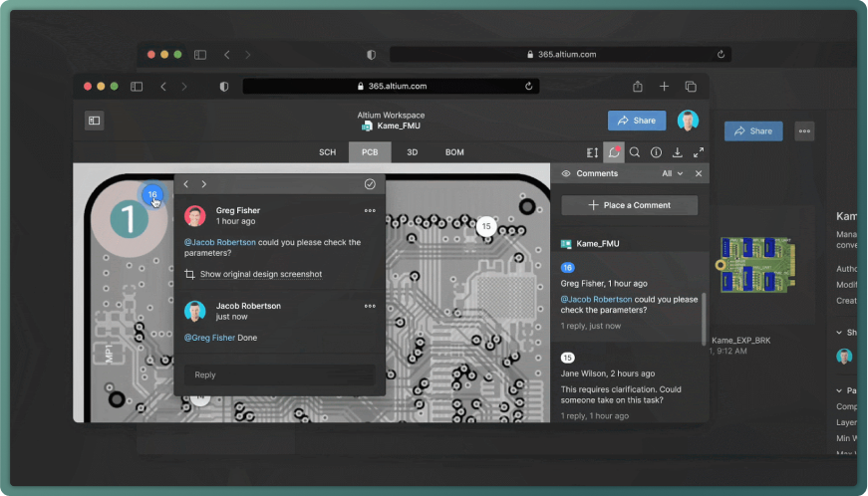This screenshot has height=496, width=868.
Task: Click the Download icon in toolbar
Action: [677, 152]
